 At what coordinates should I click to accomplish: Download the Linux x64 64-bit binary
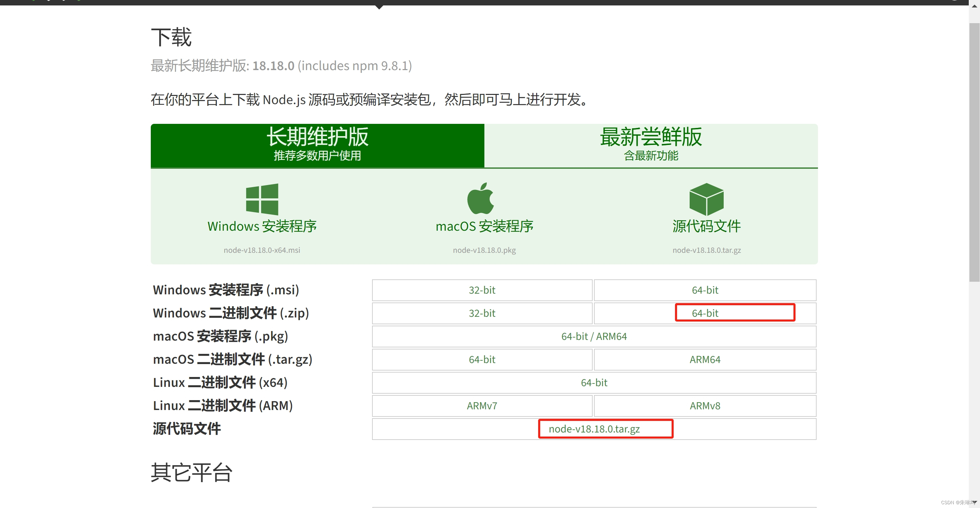coord(594,383)
